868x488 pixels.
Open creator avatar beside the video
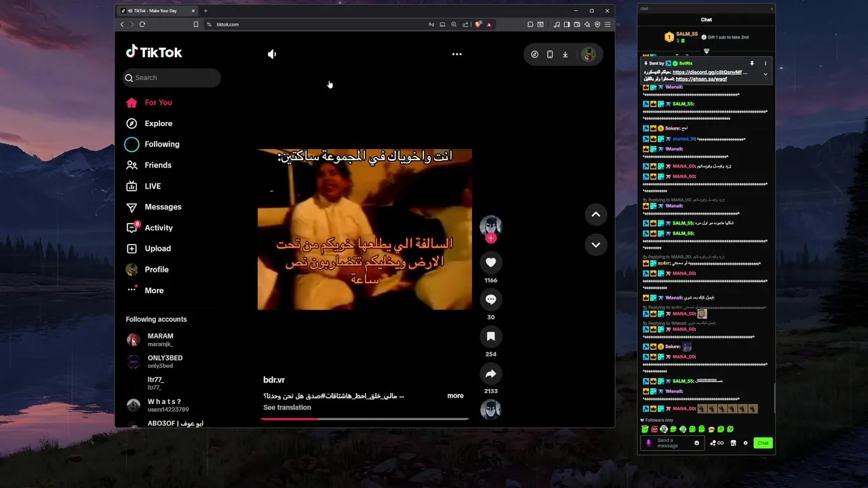coord(491,226)
